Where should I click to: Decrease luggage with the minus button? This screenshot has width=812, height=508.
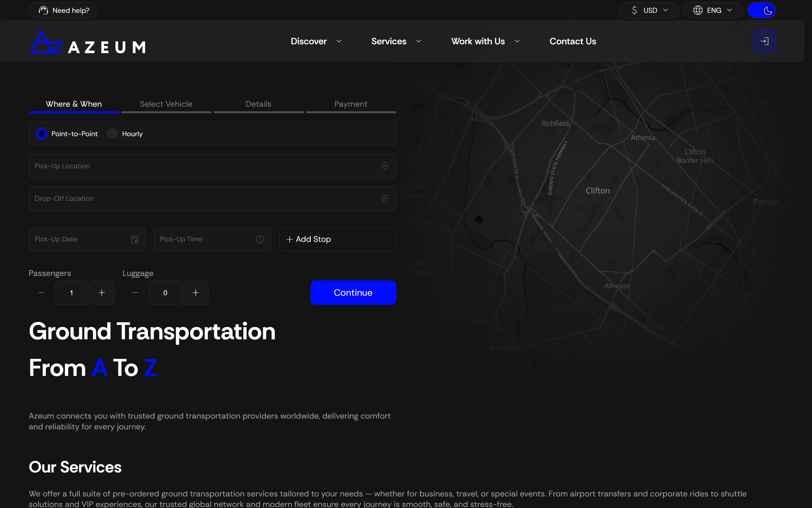tap(136, 293)
